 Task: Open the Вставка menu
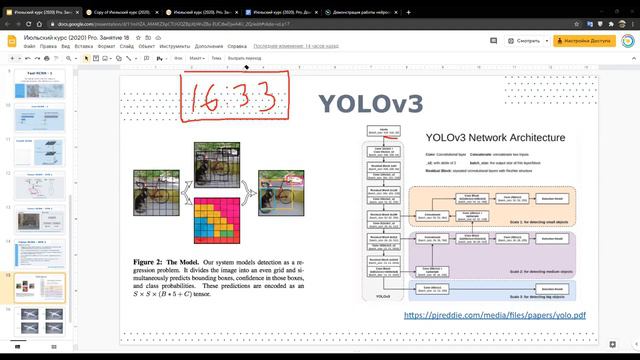click(84, 47)
